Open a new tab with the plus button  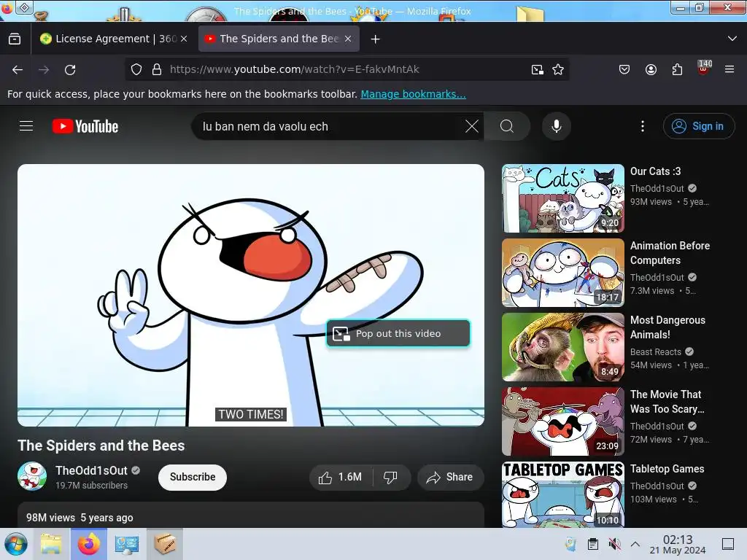tap(376, 39)
